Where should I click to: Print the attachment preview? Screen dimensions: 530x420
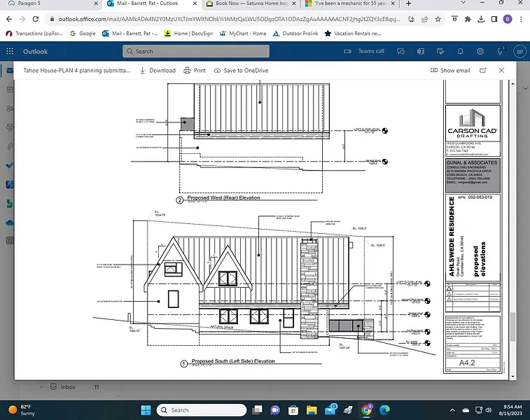coord(195,71)
